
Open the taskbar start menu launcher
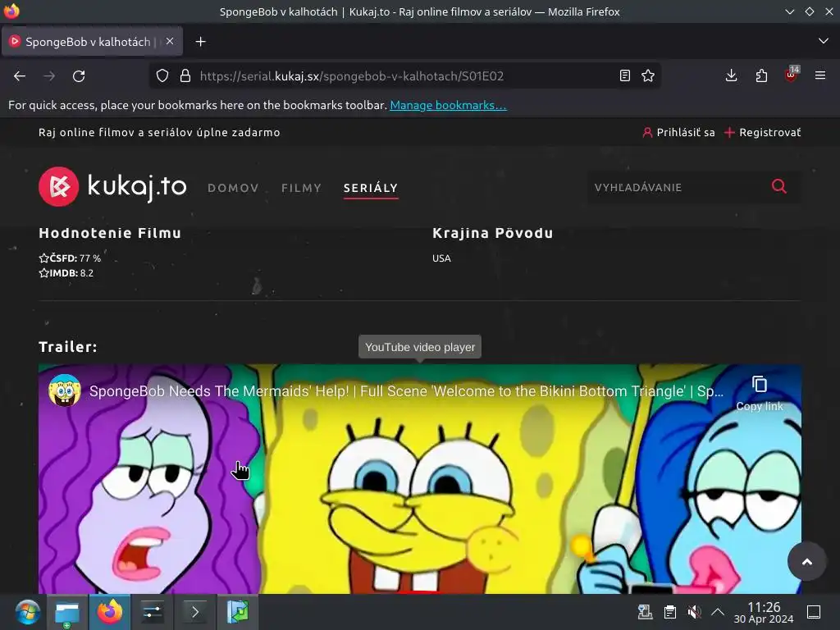(x=27, y=612)
